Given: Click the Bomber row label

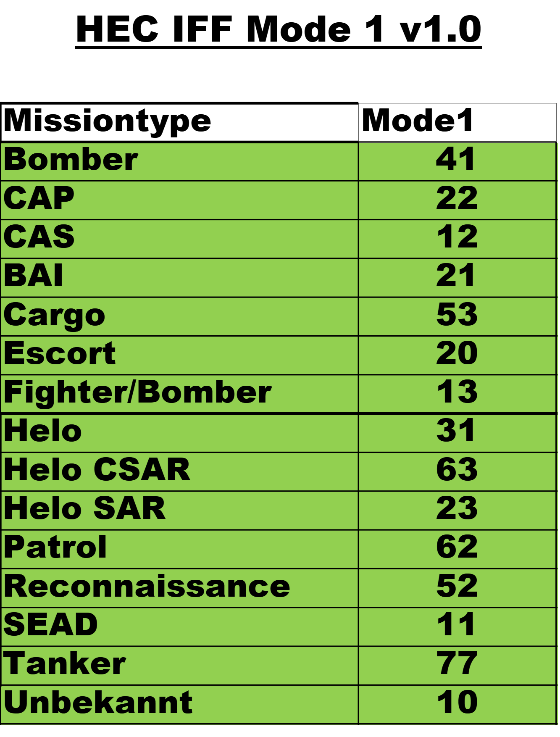Looking at the screenshot, I should click(71, 161).
